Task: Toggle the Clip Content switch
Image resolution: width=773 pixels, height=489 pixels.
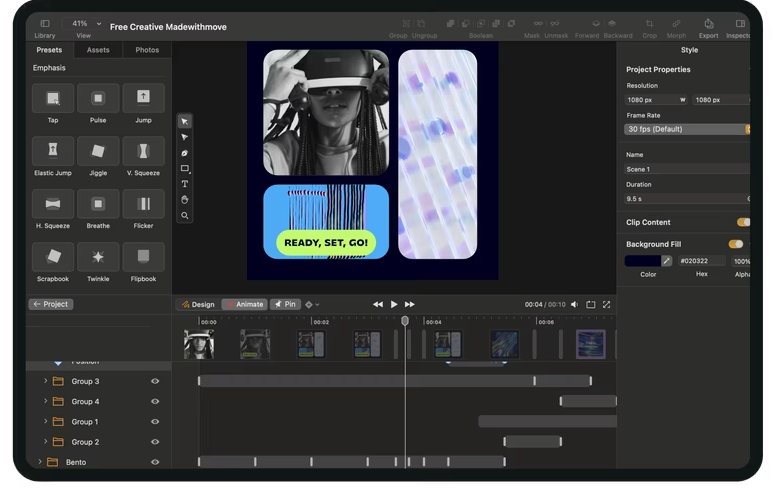Action: [x=743, y=222]
